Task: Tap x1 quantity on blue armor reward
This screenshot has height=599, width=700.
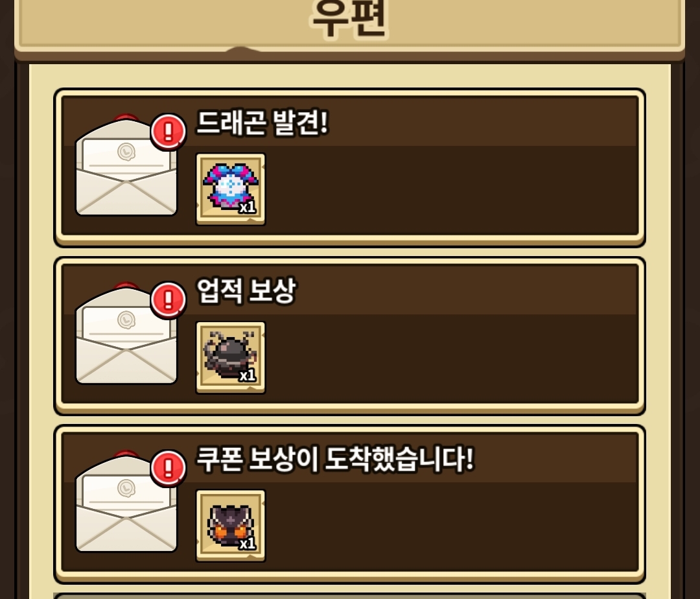Action: click(248, 207)
